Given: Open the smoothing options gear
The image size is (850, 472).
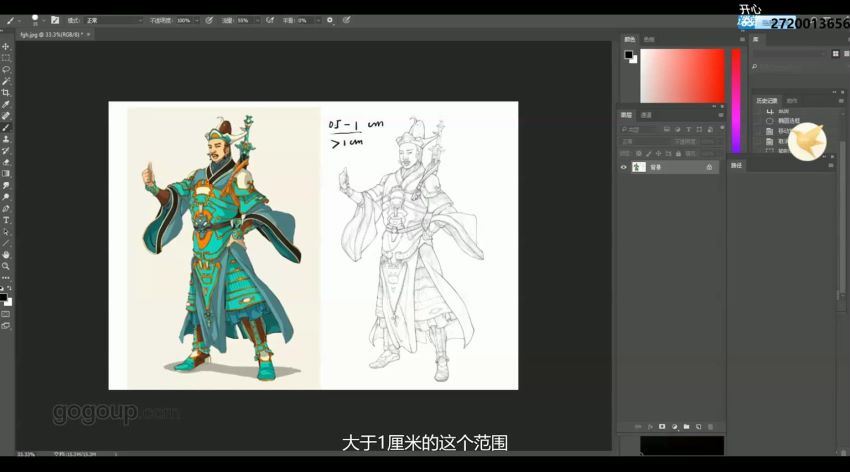Looking at the screenshot, I should (x=330, y=20).
